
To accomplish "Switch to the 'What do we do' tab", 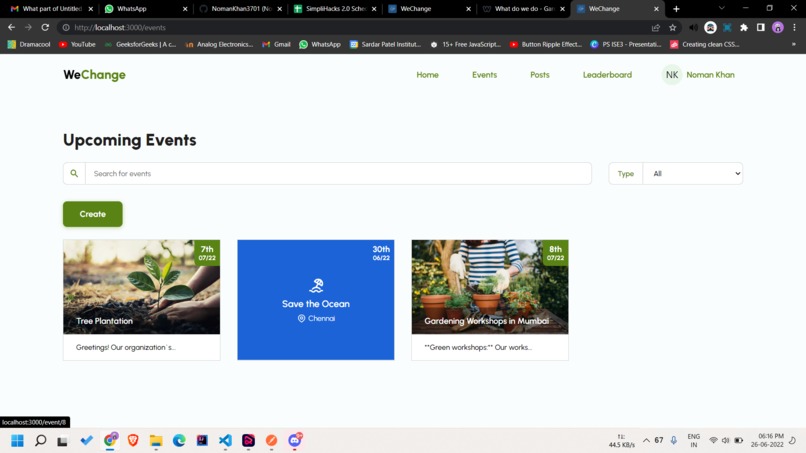I will tap(523, 9).
